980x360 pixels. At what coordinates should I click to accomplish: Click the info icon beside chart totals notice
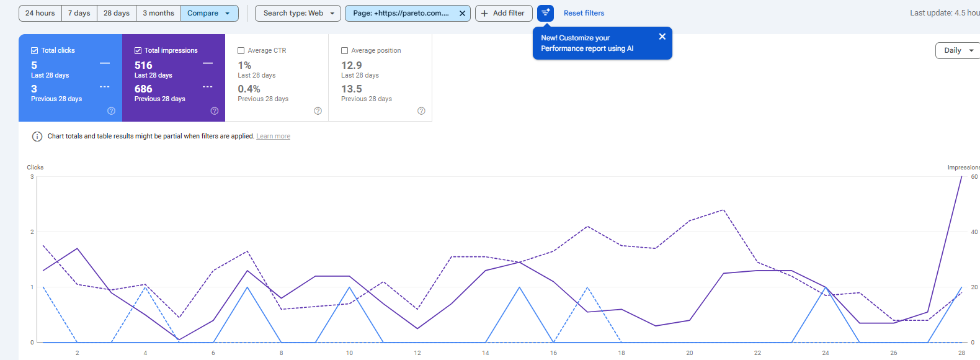click(x=37, y=137)
